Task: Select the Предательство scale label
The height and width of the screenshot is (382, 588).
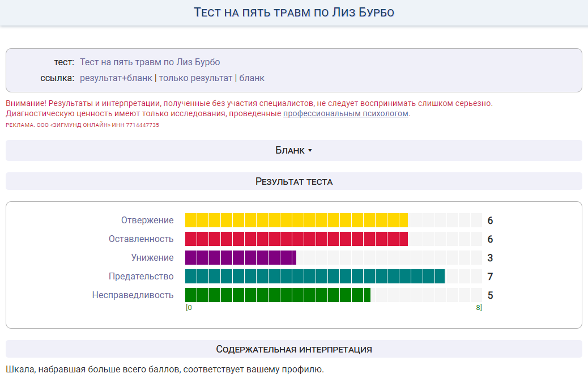Action: (x=141, y=277)
